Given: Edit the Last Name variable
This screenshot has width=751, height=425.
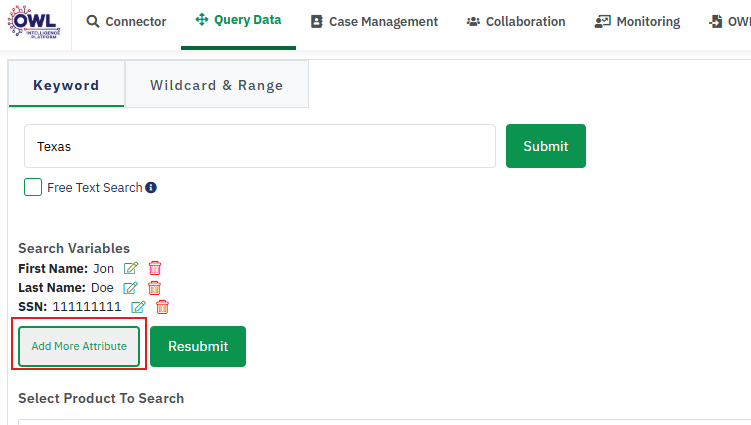Looking at the screenshot, I should (x=130, y=288).
